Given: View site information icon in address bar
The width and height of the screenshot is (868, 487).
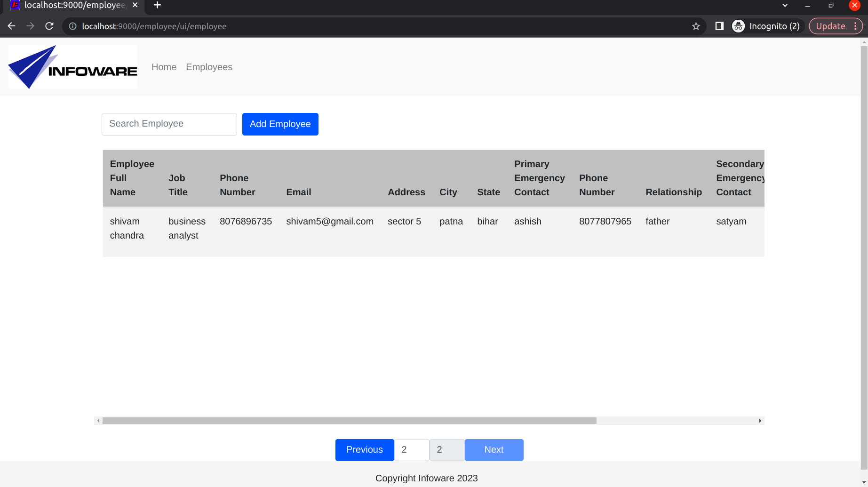Looking at the screenshot, I should click(x=73, y=26).
